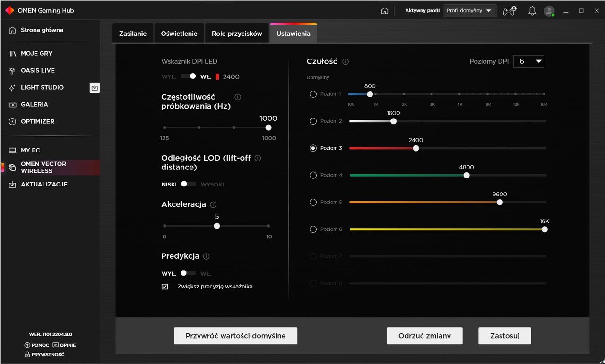Open the Prywatność link
Screen dimensions: 605x364
click(48, 355)
